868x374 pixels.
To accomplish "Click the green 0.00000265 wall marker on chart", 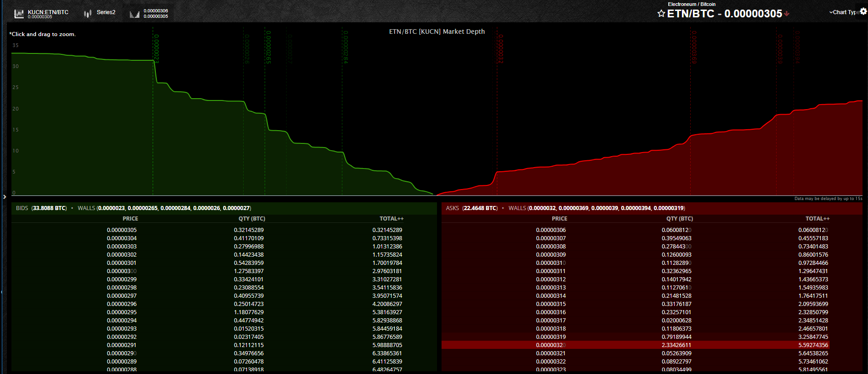I will 268,47.
